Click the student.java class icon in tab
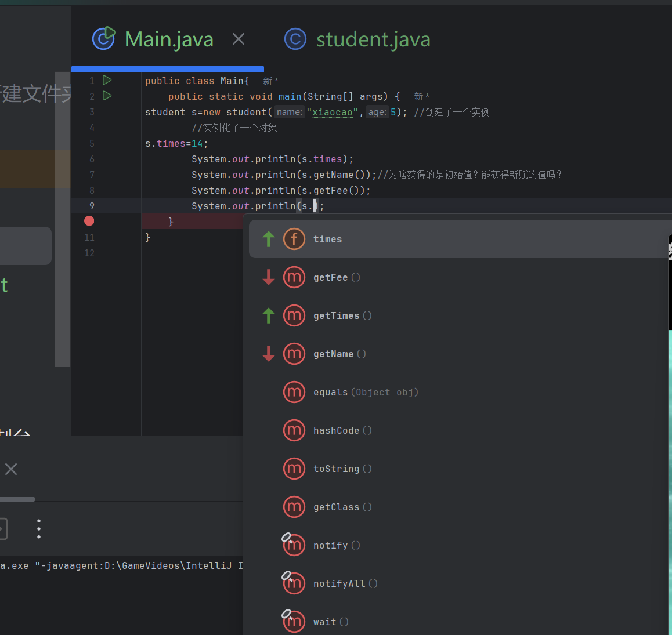 tap(295, 39)
